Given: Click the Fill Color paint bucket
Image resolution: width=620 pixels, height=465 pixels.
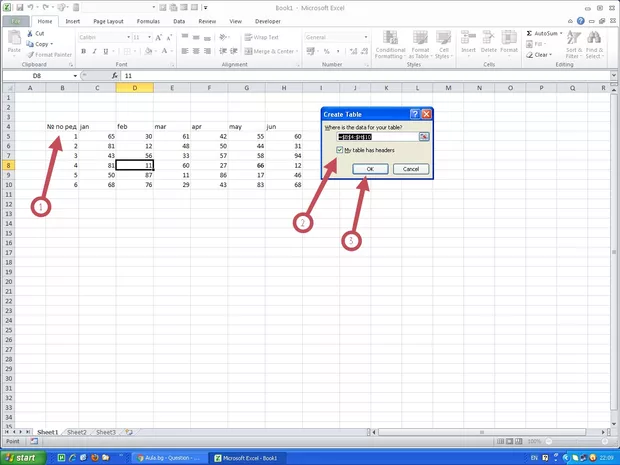Looking at the screenshot, I should (148, 51).
